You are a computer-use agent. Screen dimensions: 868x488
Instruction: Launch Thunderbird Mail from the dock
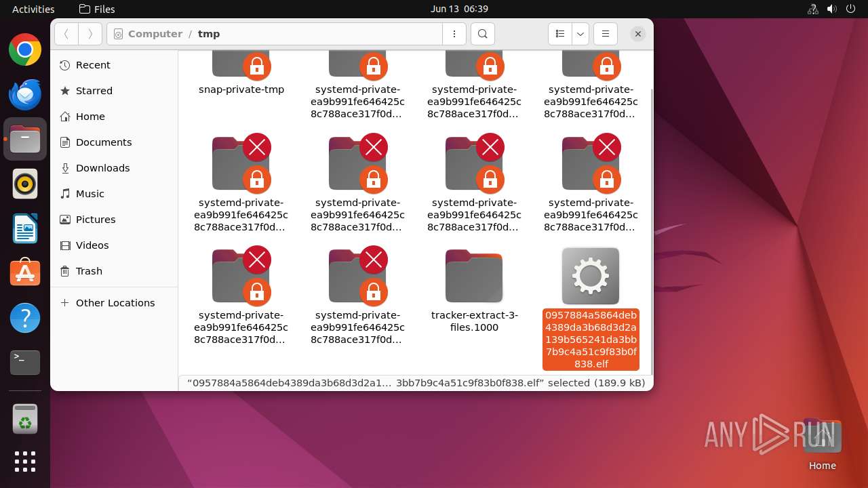click(25, 95)
